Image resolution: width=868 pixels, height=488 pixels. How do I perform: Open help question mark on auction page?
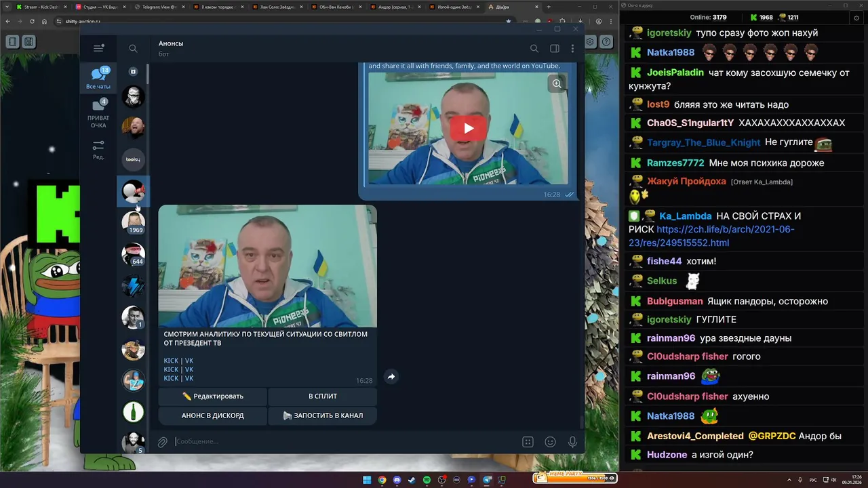606,41
